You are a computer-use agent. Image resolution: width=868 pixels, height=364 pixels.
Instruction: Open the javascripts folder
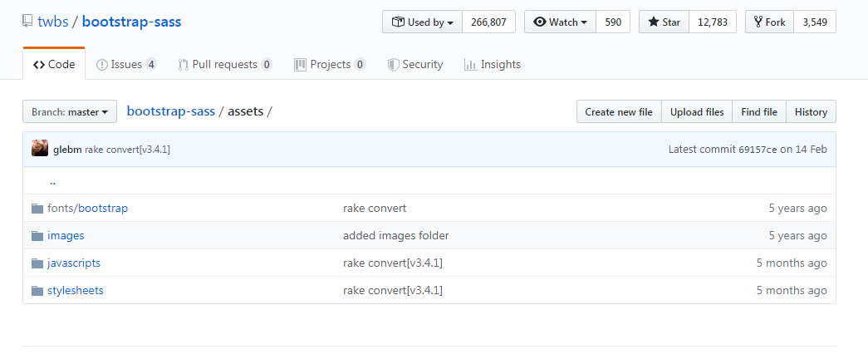[x=74, y=263]
